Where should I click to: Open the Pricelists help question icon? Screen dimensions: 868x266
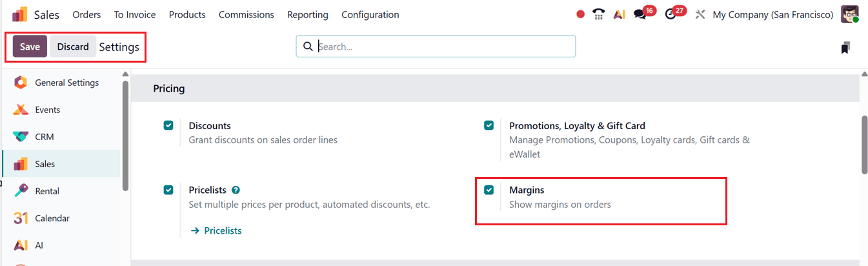pyautogui.click(x=236, y=190)
